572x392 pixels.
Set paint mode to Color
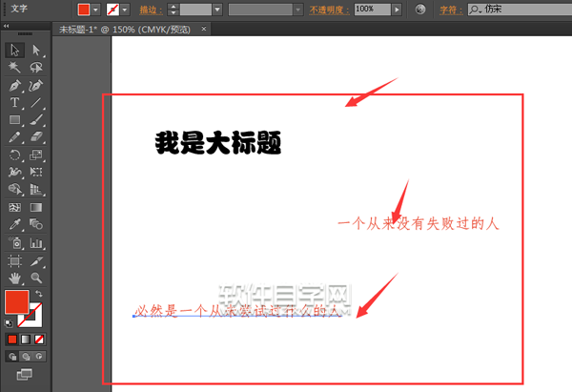point(12,340)
